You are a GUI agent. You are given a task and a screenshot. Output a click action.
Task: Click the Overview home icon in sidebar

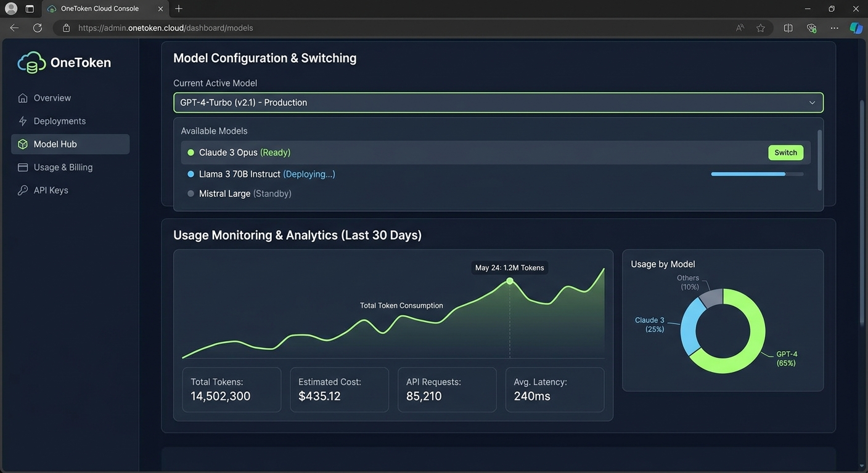[x=23, y=98]
